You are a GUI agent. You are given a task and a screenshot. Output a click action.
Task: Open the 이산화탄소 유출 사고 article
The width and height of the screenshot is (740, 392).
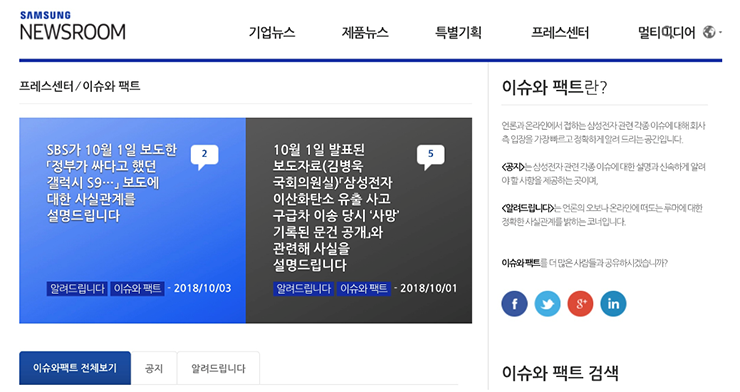336,207
